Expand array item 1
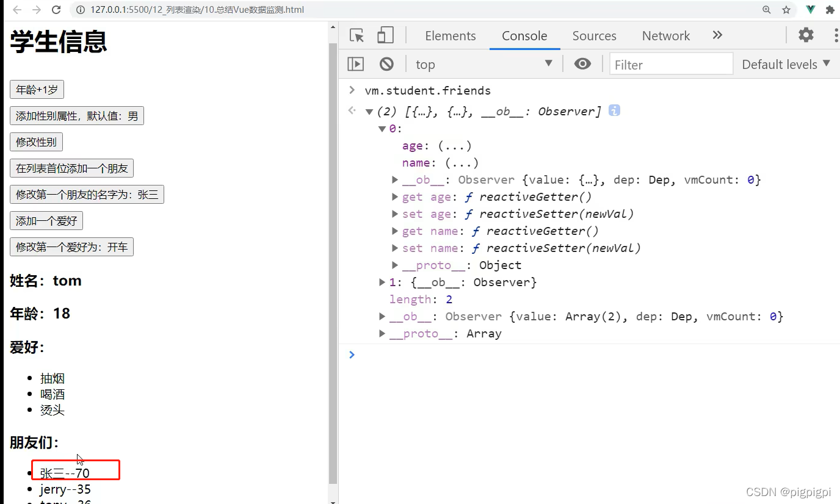The width and height of the screenshot is (840, 504). pos(382,283)
